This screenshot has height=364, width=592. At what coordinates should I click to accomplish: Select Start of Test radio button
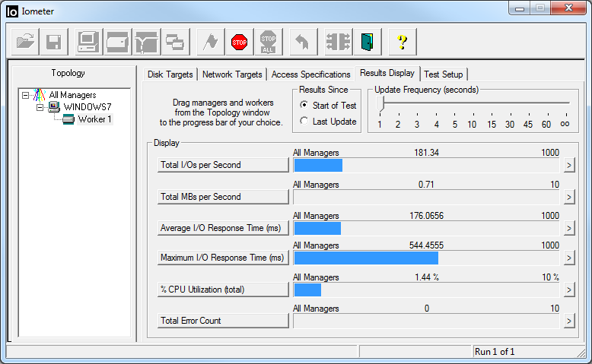coord(304,105)
